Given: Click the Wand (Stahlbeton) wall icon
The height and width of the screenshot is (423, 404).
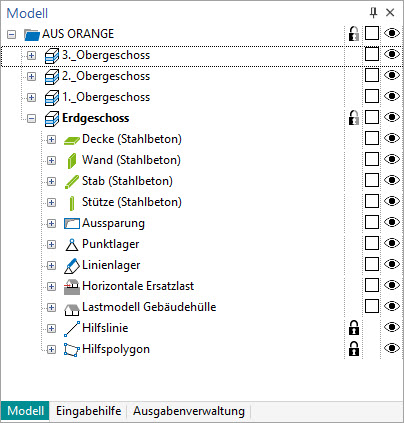Looking at the screenshot, I should [72, 161].
